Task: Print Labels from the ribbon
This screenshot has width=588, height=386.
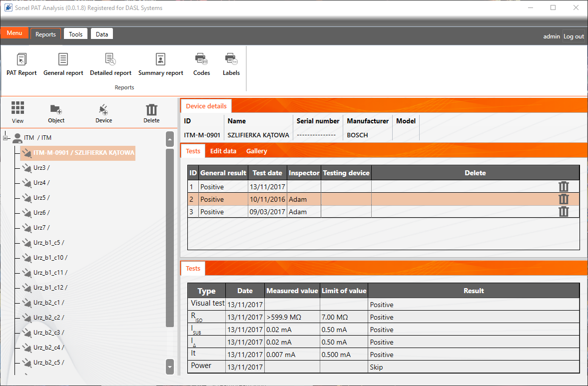Action: [231, 60]
